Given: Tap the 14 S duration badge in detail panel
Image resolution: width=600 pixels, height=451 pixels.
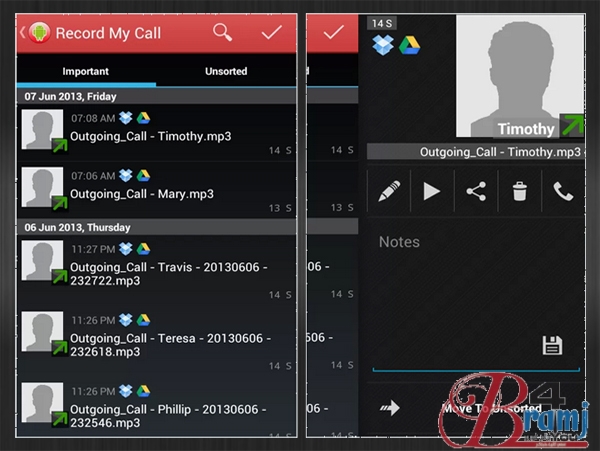Looking at the screenshot, I should tap(382, 23).
